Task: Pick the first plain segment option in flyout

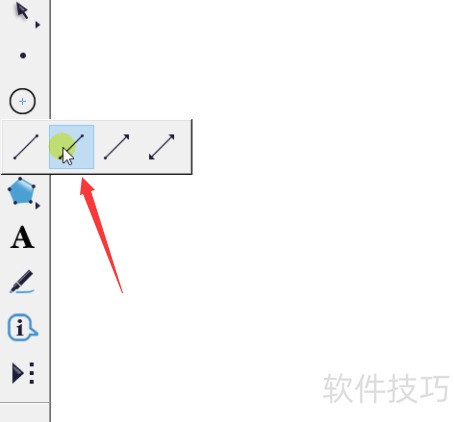Action: tap(26, 147)
